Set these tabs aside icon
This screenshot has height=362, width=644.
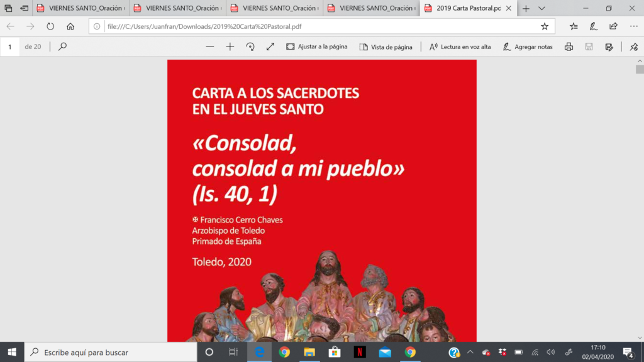(25, 8)
